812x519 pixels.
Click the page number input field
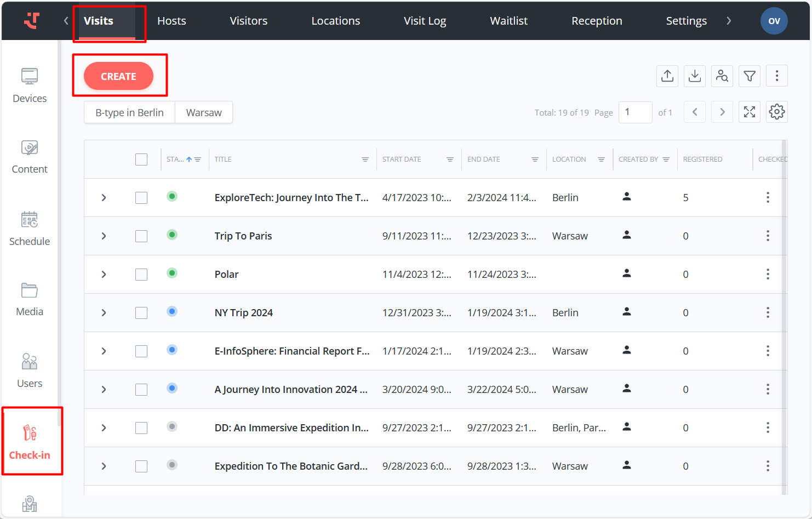click(634, 112)
